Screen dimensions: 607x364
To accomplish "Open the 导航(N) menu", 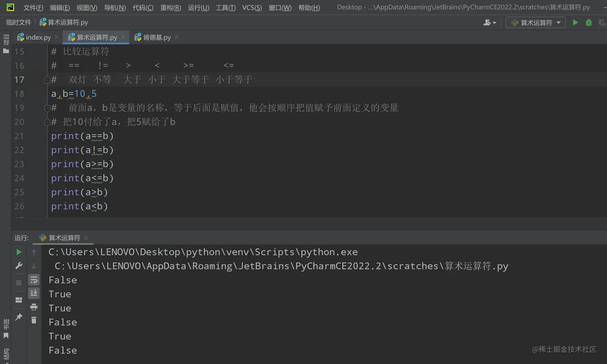I will point(115,8).
